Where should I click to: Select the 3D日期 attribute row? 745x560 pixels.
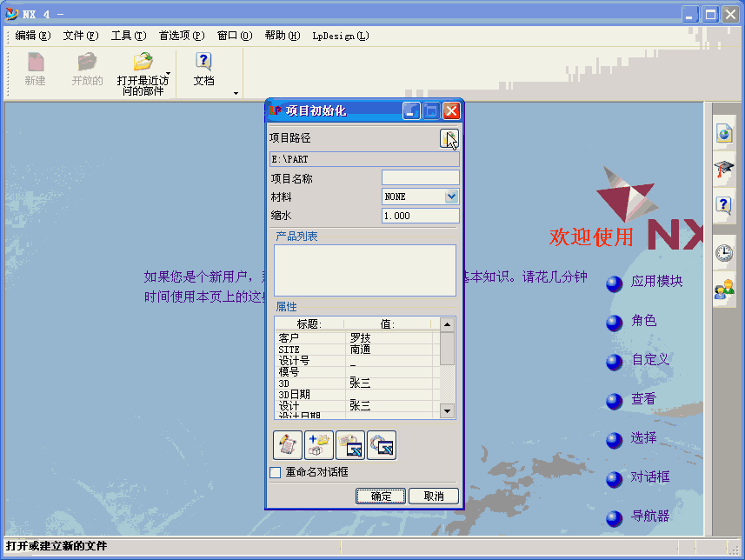(x=354, y=395)
